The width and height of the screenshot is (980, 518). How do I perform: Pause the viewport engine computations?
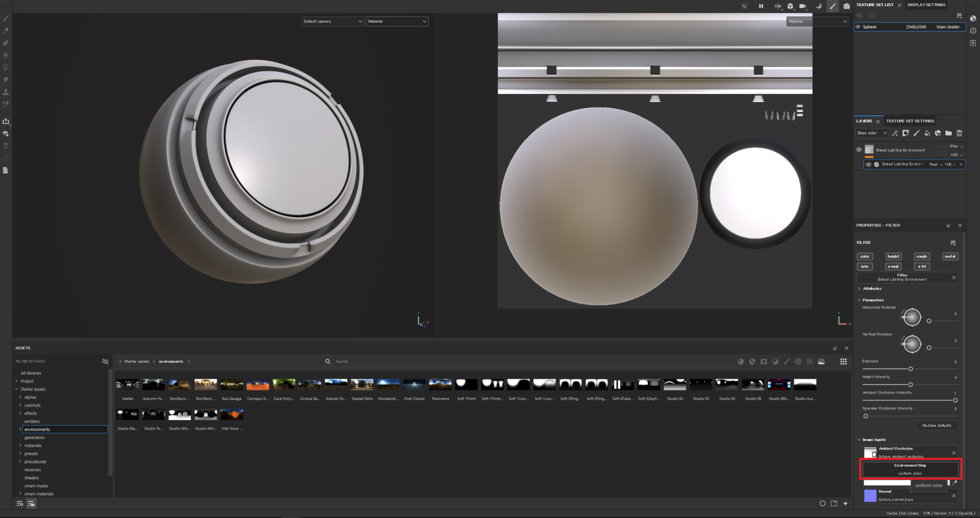click(761, 6)
